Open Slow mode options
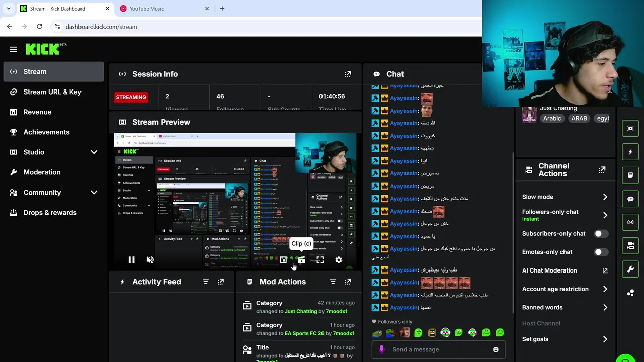The image size is (644, 362). click(x=565, y=197)
